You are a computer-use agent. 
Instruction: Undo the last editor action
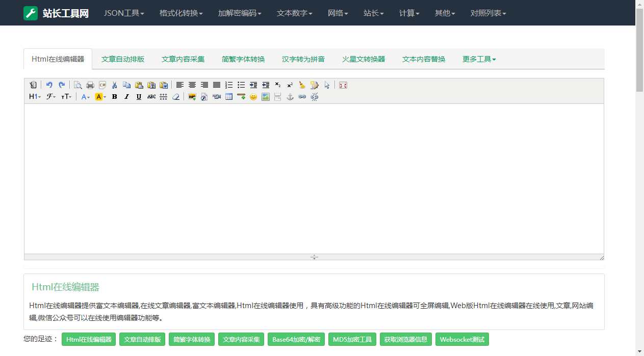coord(49,85)
